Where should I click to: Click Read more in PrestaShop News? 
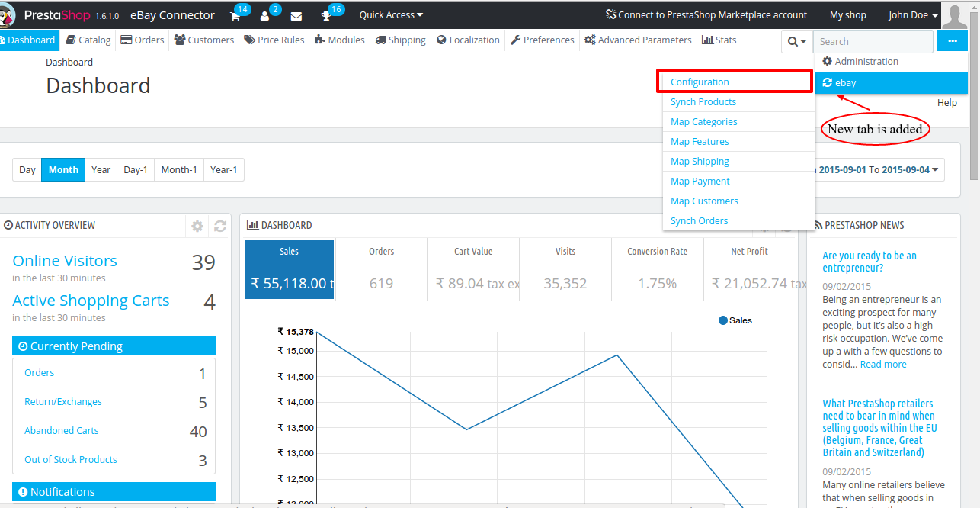click(883, 365)
